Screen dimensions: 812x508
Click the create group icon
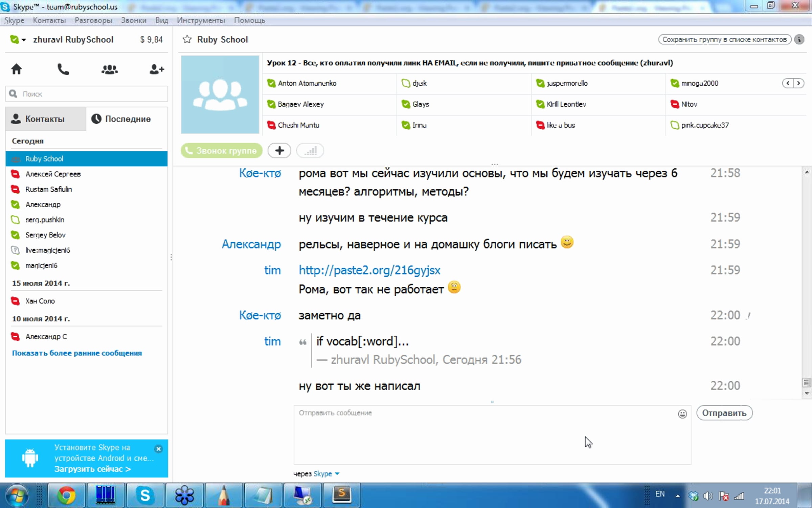point(110,69)
